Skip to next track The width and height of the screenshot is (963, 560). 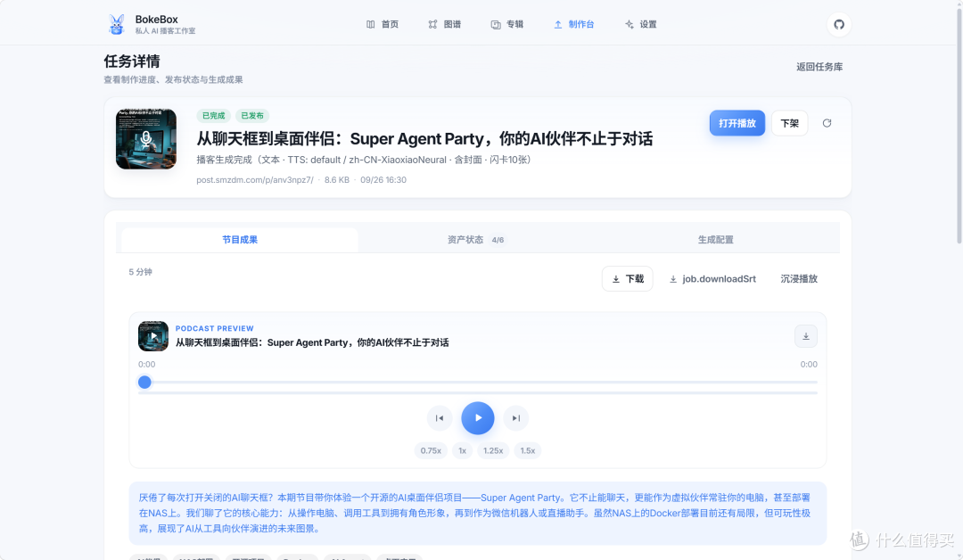(516, 418)
